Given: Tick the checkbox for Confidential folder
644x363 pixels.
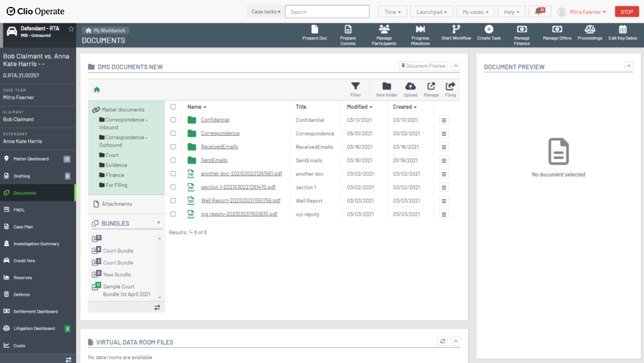Looking at the screenshot, I should click(x=174, y=120).
